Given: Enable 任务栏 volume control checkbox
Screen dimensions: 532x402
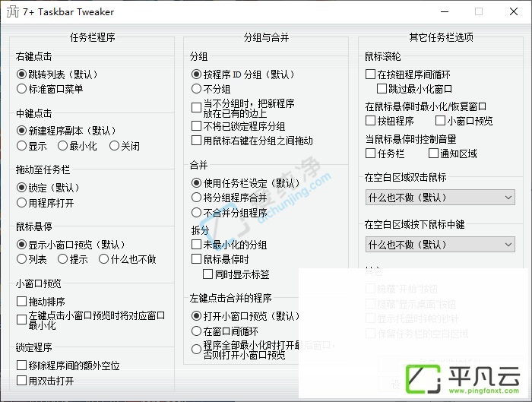Looking at the screenshot, I should coord(370,154).
